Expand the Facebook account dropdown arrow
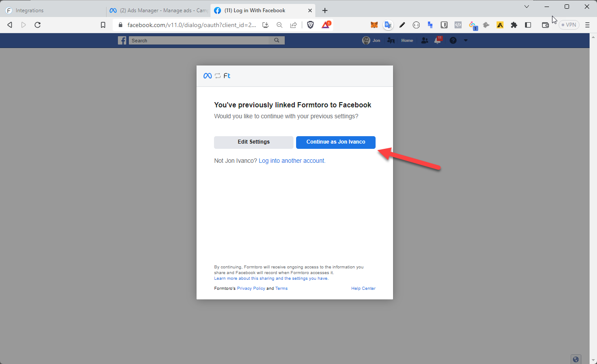The image size is (597, 364). (466, 41)
